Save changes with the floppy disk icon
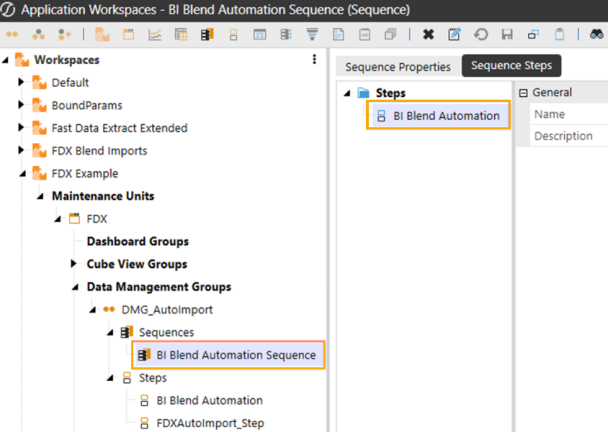The width and height of the screenshot is (608, 432). tap(507, 35)
